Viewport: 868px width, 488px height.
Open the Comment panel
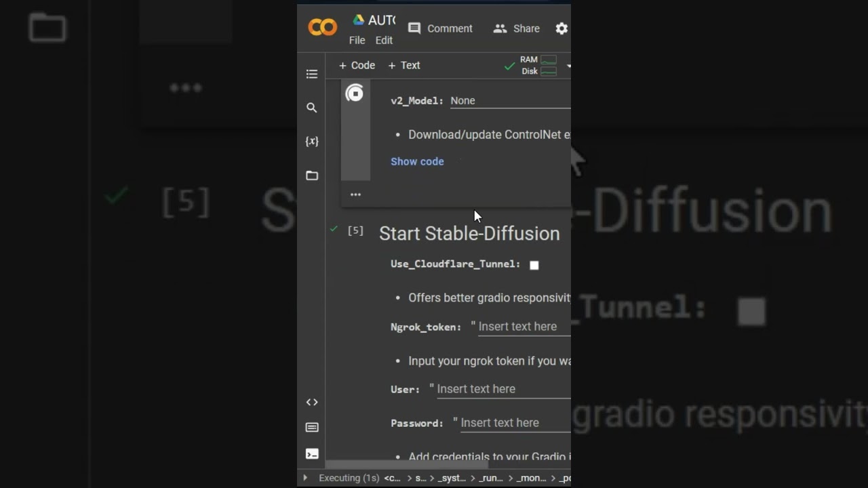coord(440,28)
